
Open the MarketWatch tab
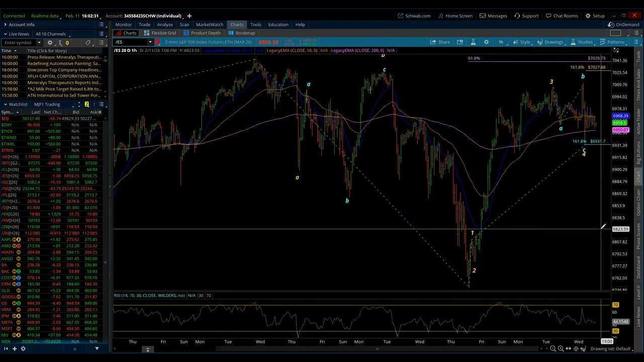coord(209,25)
